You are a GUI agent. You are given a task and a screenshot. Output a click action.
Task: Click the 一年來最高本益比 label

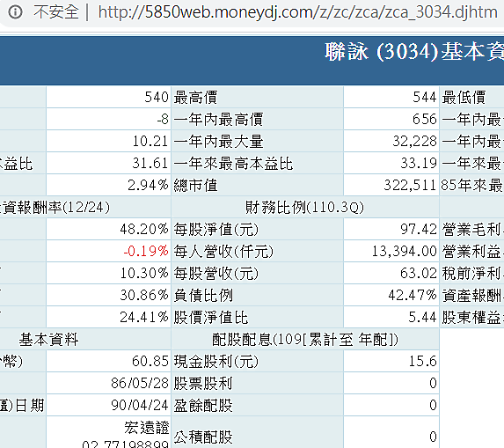[233, 164]
